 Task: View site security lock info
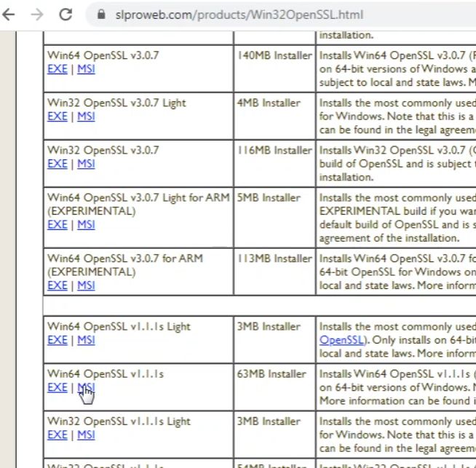pyautogui.click(x=101, y=15)
